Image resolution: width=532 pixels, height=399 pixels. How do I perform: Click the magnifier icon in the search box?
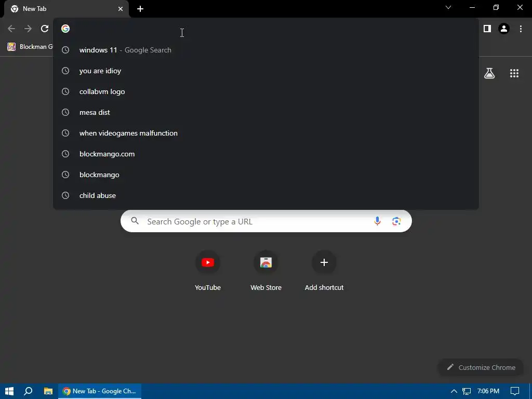pyautogui.click(x=135, y=221)
